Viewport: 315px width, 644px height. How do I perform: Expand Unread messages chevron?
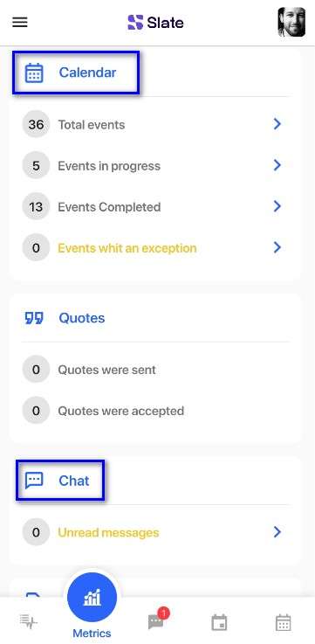coord(277,532)
